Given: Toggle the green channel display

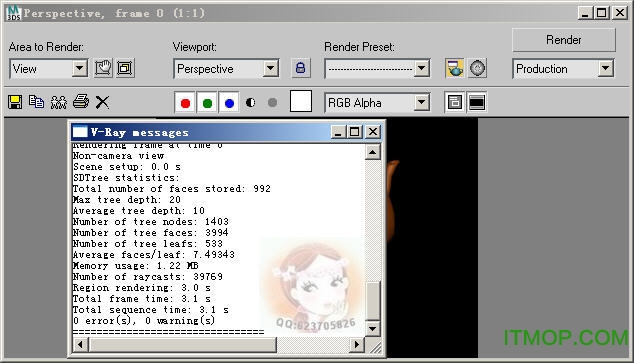Looking at the screenshot, I should pyautogui.click(x=207, y=103).
